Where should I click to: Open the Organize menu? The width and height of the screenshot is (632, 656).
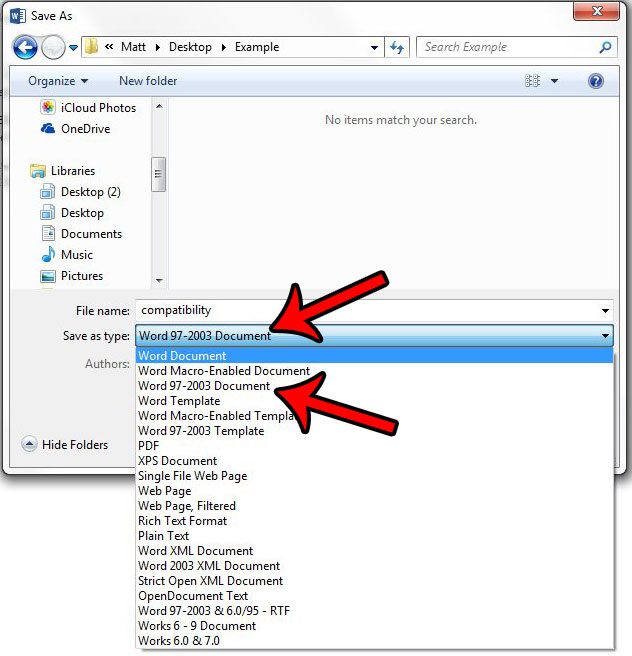(x=58, y=81)
